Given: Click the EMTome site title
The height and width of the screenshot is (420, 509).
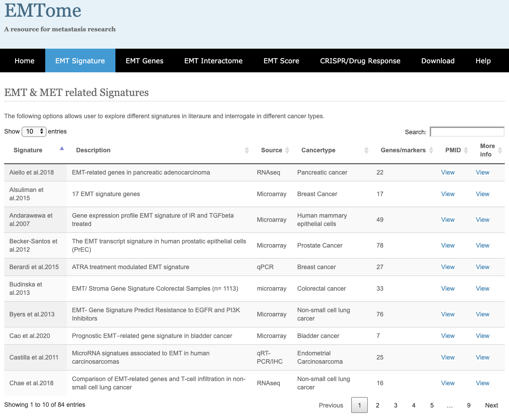Looking at the screenshot, I should coord(43,10).
